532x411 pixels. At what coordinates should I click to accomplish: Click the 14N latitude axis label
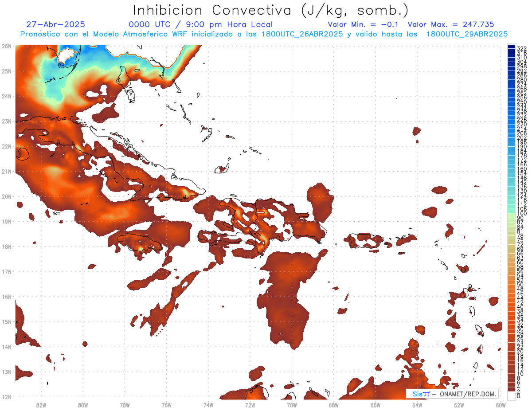tap(6, 346)
